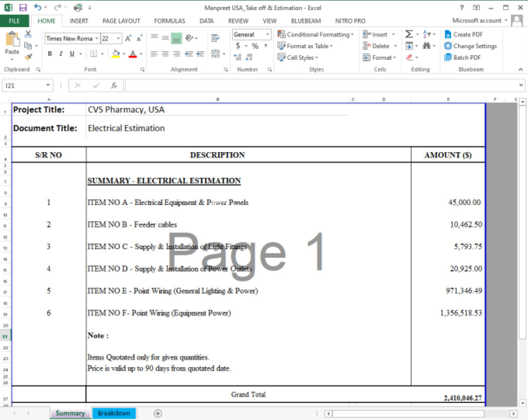
Task: Click the Cut scissors icon
Action: point(28,34)
